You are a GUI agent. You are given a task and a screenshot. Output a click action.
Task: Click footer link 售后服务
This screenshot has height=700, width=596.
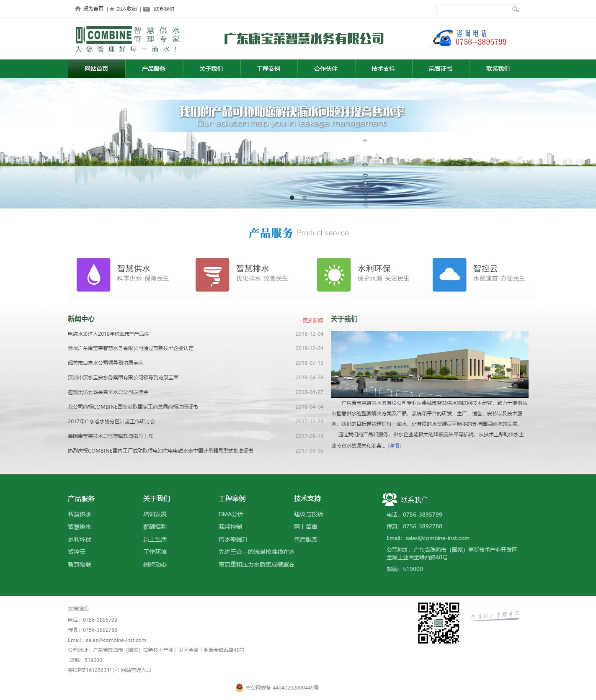pos(306,539)
